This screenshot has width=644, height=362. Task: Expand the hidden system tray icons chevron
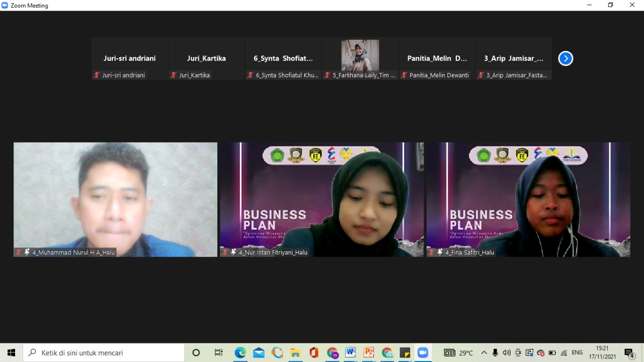pyautogui.click(x=484, y=353)
